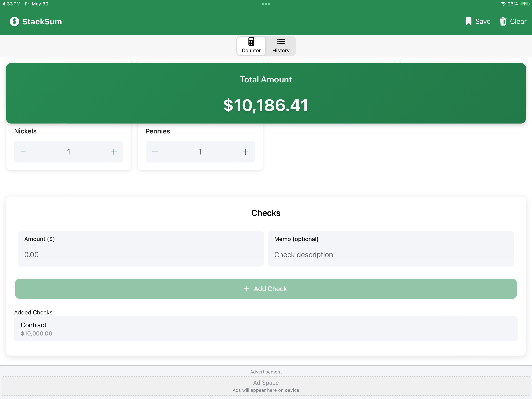Focus the check Amount ($) field

click(x=141, y=249)
